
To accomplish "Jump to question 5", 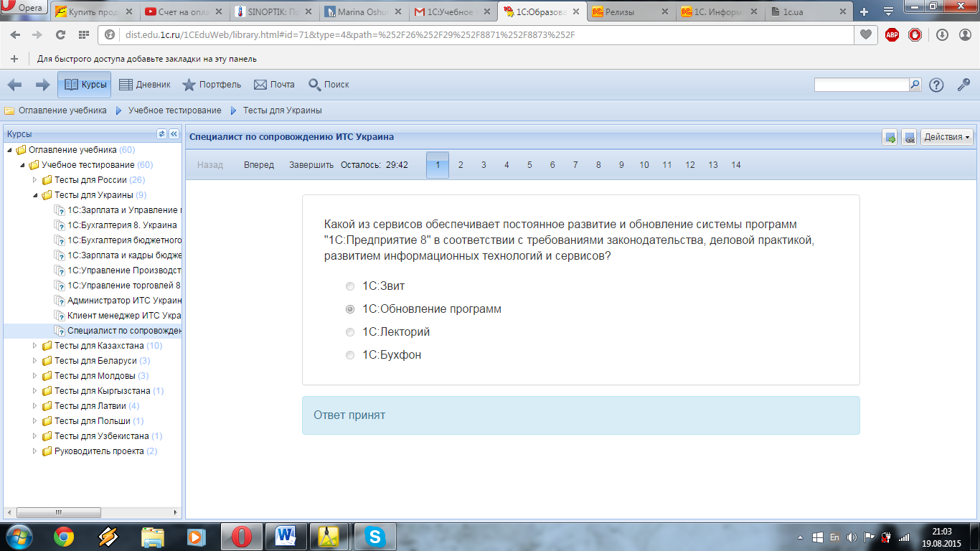I will point(529,165).
